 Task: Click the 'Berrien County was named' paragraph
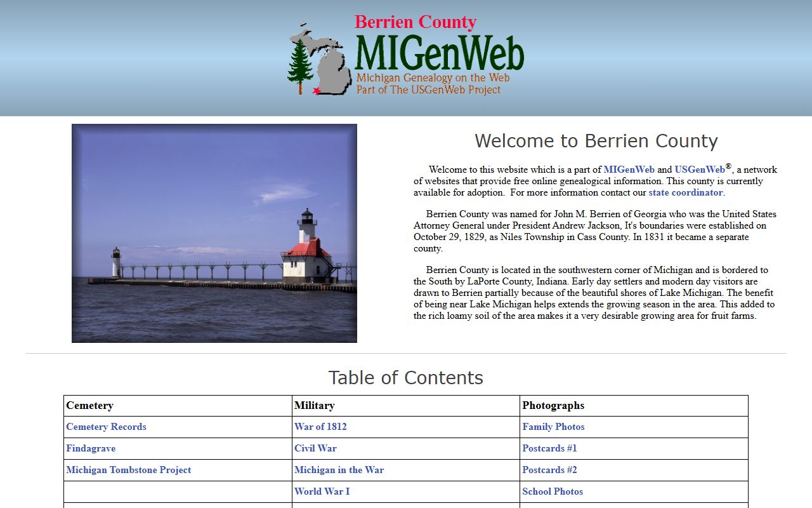[595, 231]
